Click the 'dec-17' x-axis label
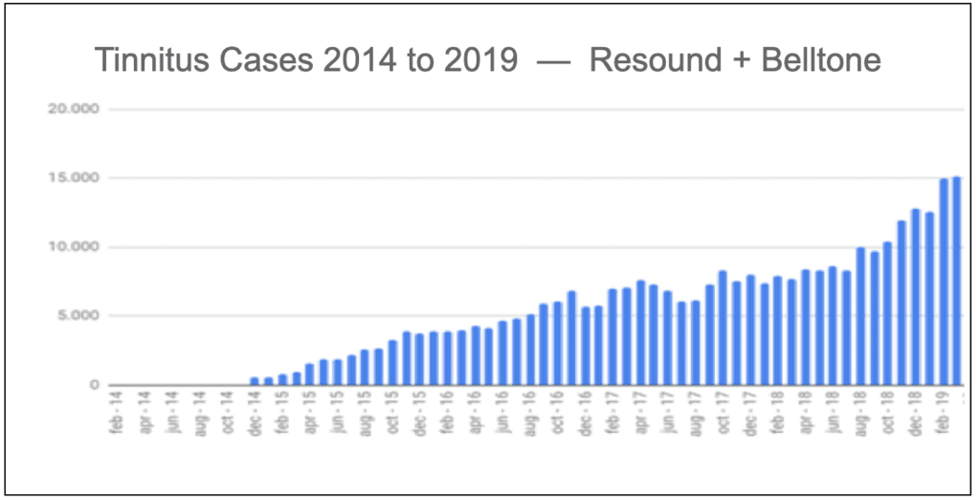The width and height of the screenshot is (980, 500). [x=752, y=413]
